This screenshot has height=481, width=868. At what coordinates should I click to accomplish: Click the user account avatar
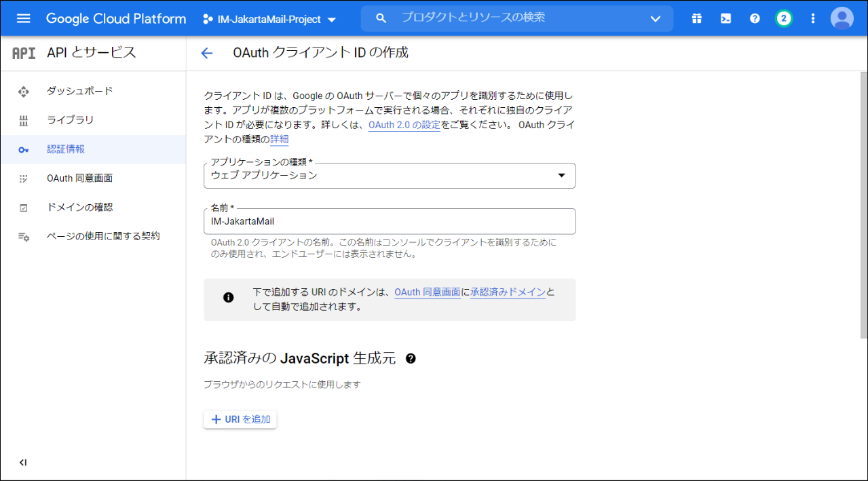[x=842, y=18]
